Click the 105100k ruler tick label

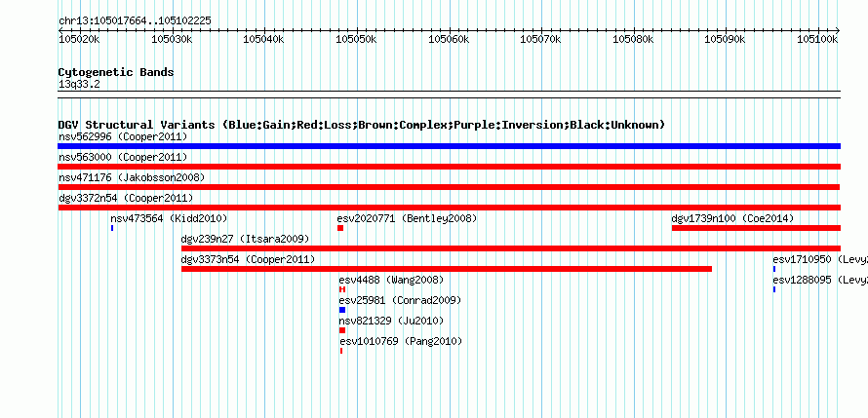click(x=817, y=39)
